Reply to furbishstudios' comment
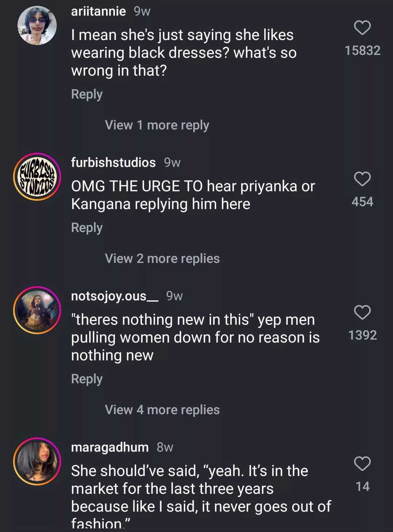The width and height of the screenshot is (393, 532). coord(87,228)
